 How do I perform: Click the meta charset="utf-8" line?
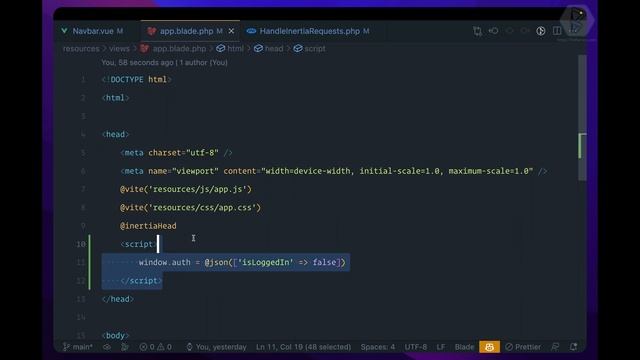coord(176,153)
